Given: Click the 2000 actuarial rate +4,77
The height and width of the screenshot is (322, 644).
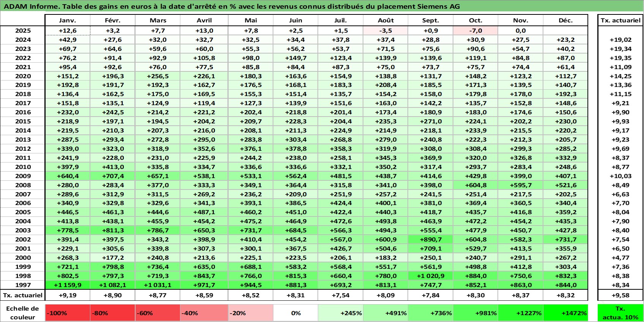Looking at the screenshot, I should click(x=620, y=258).
